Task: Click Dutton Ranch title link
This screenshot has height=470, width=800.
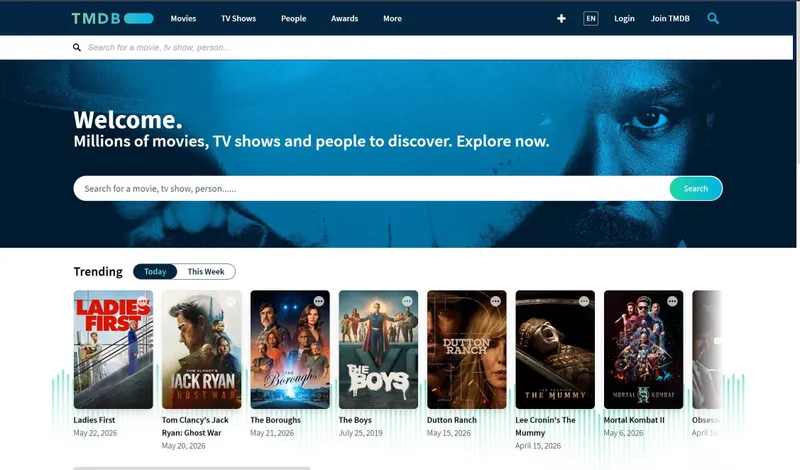Action: point(452,420)
